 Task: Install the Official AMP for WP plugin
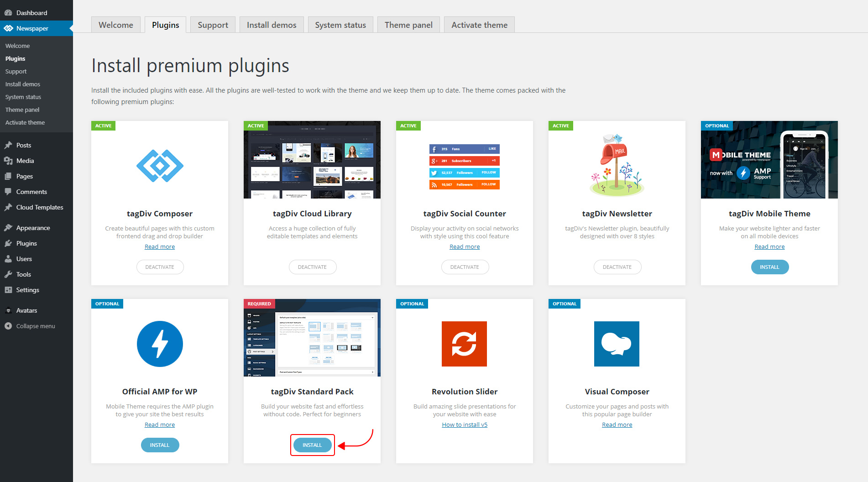point(160,445)
